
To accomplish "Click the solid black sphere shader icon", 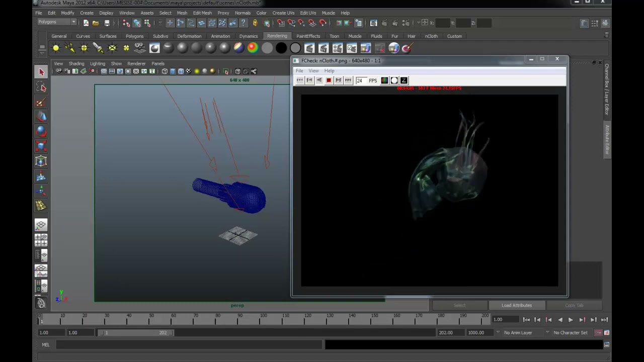I will coord(281,48).
